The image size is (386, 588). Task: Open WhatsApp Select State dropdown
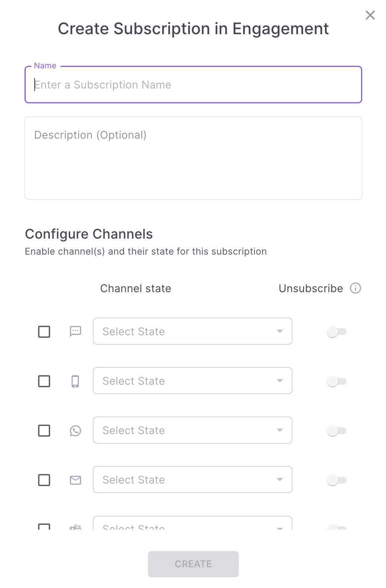click(192, 430)
